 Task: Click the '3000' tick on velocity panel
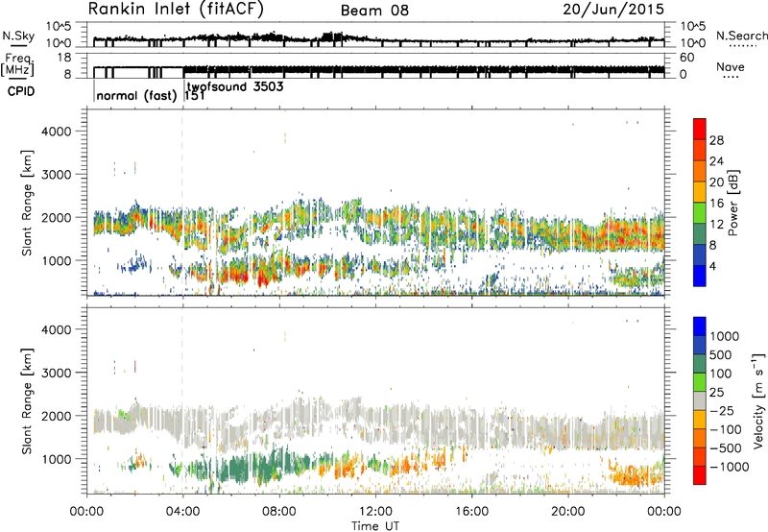(57, 373)
